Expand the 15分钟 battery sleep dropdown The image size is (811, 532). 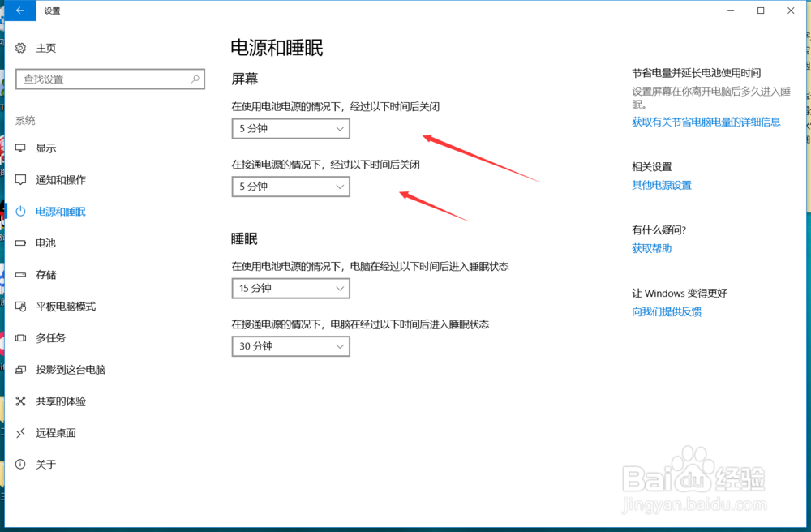tap(290, 288)
